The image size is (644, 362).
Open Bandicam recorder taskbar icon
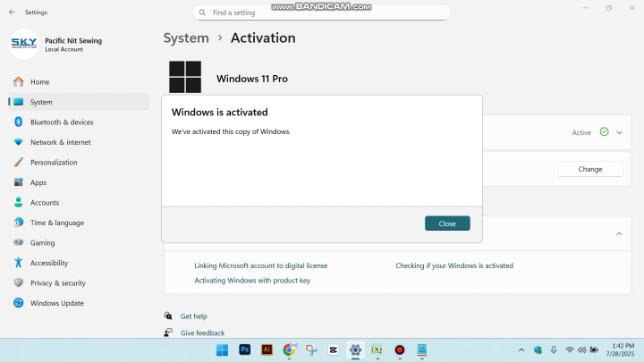399,349
